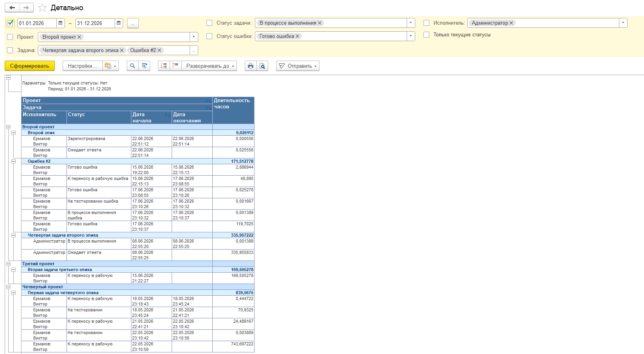Open print preview icon
The height and width of the screenshot is (354, 644).
[262, 66]
